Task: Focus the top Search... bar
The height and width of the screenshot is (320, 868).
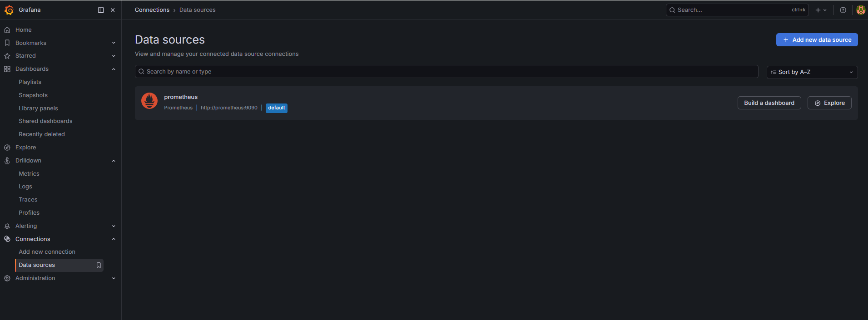Action: click(737, 10)
